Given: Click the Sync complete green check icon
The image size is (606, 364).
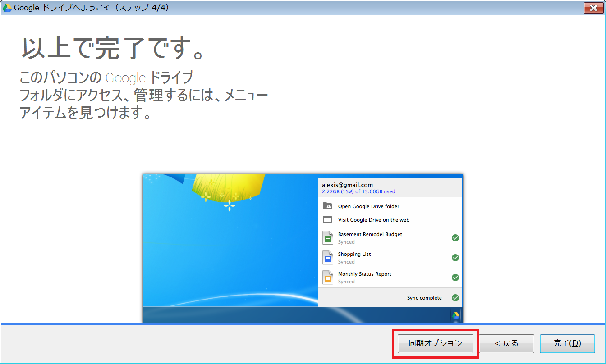Looking at the screenshot, I should [x=455, y=298].
